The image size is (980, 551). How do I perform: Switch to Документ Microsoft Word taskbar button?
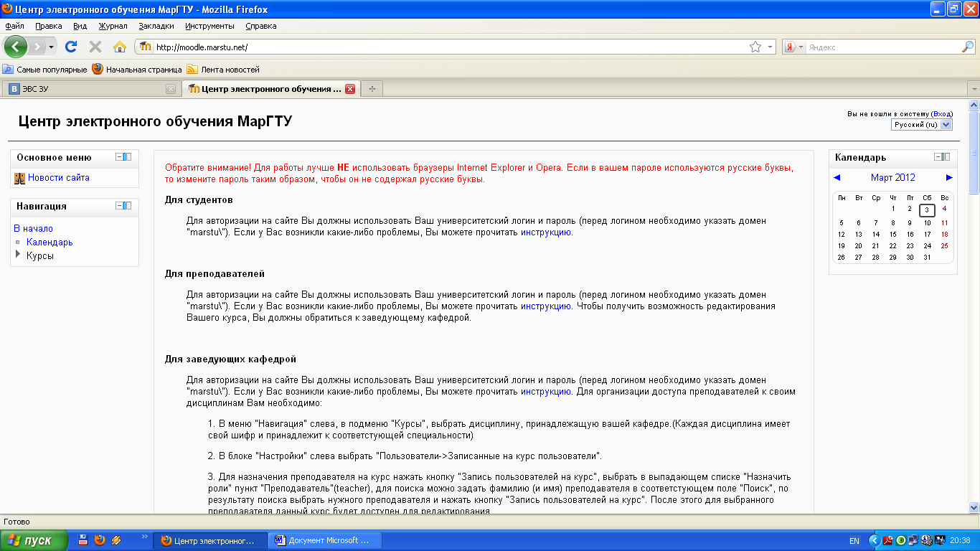tap(326, 540)
